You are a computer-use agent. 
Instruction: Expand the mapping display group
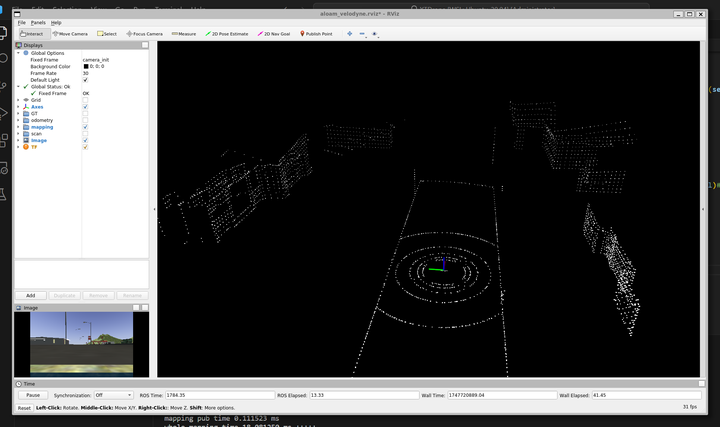pos(17,127)
